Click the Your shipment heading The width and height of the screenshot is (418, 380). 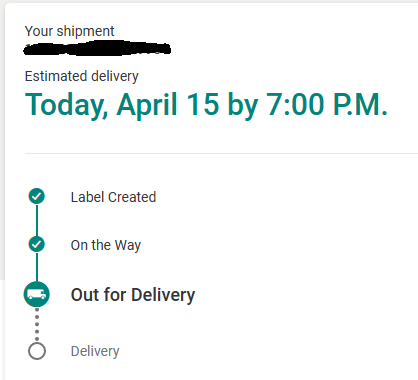[69, 31]
